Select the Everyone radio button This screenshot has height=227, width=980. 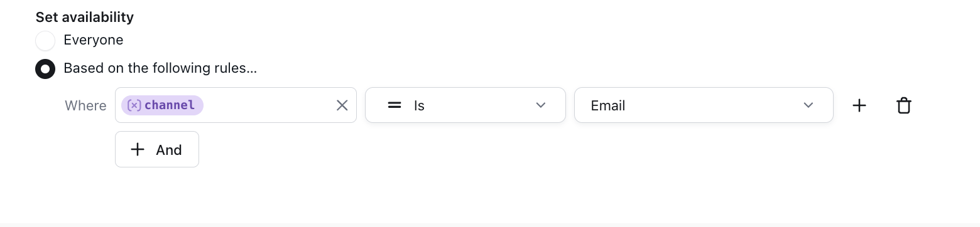[x=45, y=41]
